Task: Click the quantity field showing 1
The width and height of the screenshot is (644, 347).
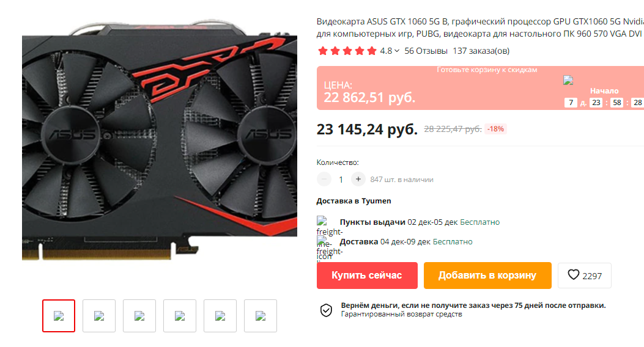Action: coord(341,180)
